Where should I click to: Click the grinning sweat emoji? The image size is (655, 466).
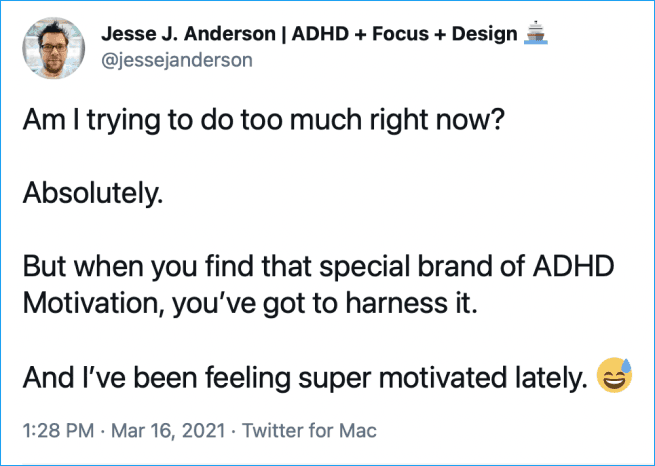pyautogui.click(x=614, y=375)
